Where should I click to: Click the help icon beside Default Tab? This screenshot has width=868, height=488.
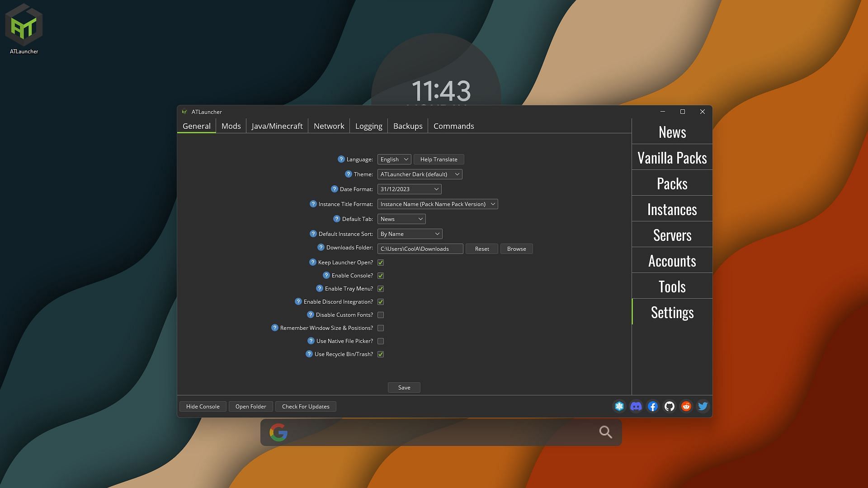coord(337,219)
